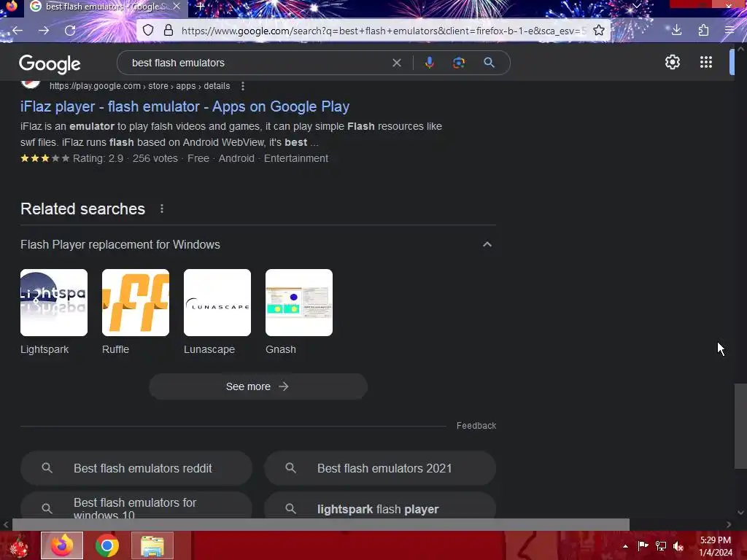Open the Lunascape thumbnail
This screenshot has width=747, height=560.
coord(217,303)
